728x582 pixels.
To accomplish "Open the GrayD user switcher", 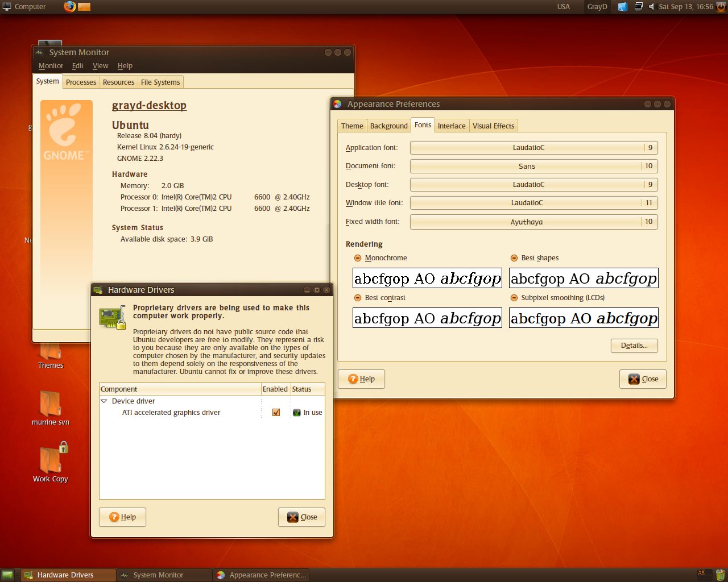I will click(597, 7).
